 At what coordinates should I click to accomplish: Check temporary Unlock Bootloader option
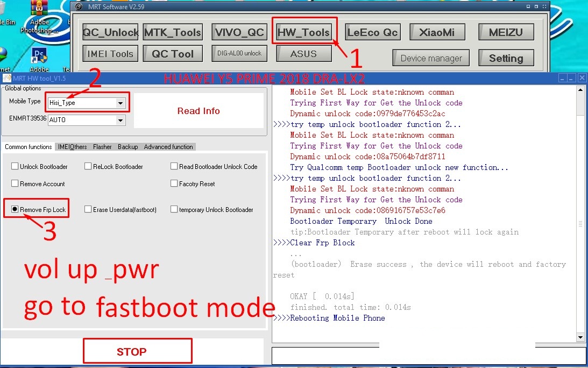coord(174,209)
